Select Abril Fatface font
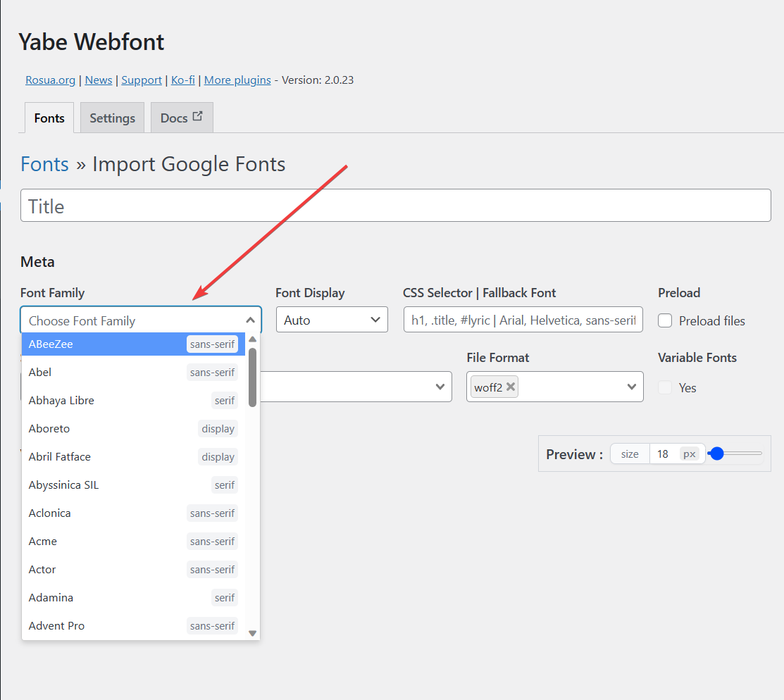This screenshot has width=784, height=700. 133,456
